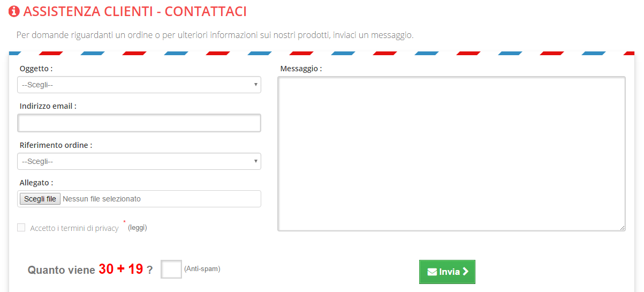The height and width of the screenshot is (292, 644).
Task: Open the Riferimento ordine dropdown
Action: pos(139,161)
